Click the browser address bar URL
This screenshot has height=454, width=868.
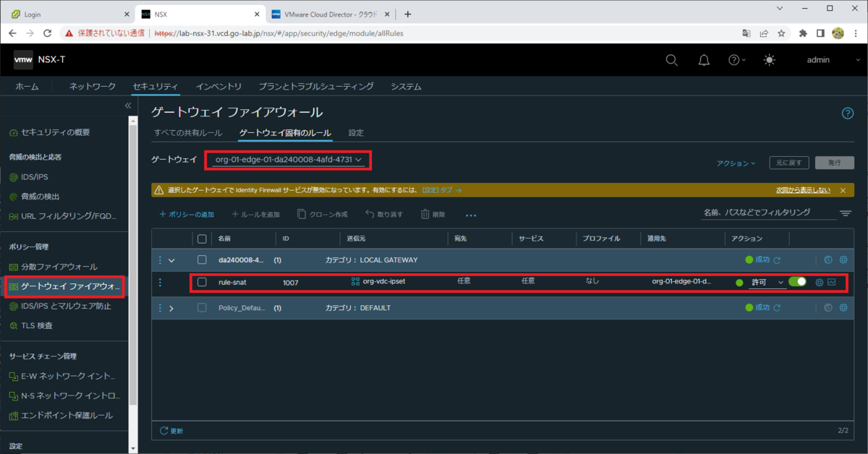click(x=279, y=33)
